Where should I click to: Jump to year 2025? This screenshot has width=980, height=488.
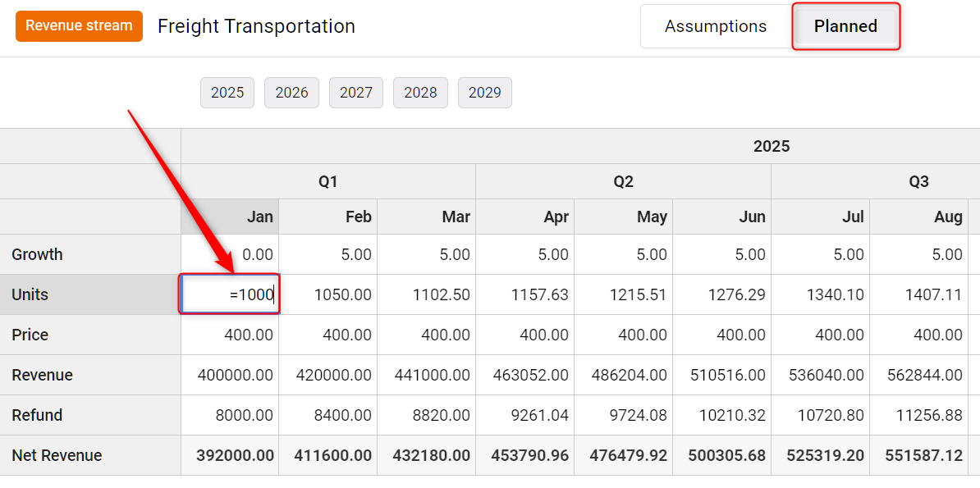tap(227, 93)
